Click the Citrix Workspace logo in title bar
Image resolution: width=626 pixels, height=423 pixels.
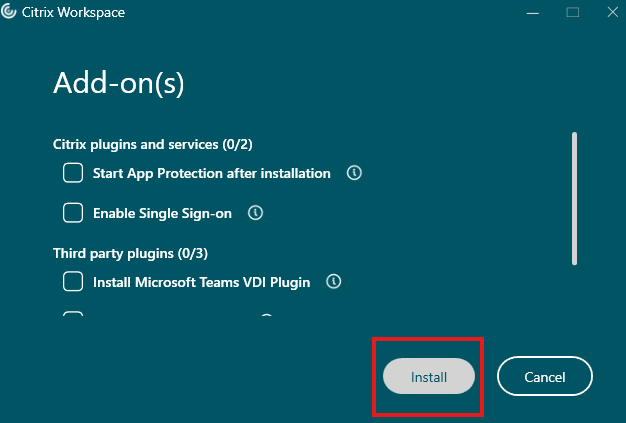point(10,12)
